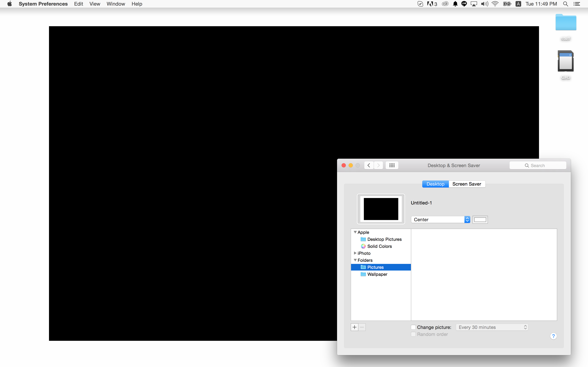
Task: Collapse the Folders disclosure triangle
Action: [355, 260]
